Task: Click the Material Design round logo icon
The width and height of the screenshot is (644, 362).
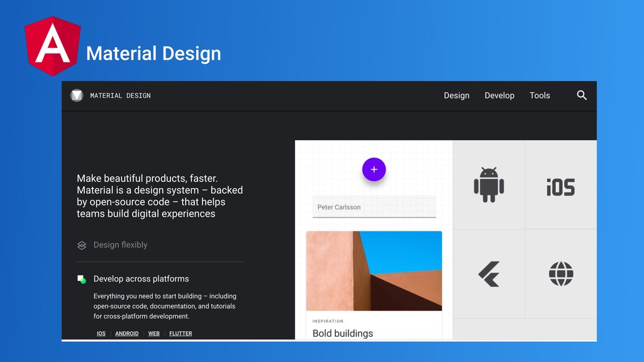Action: tap(76, 96)
